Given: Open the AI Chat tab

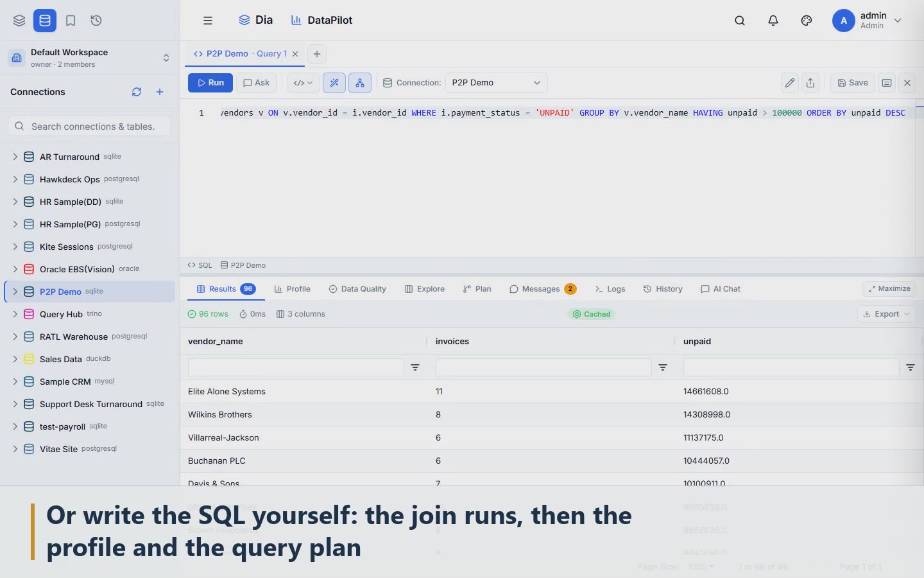Looking at the screenshot, I should pyautogui.click(x=721, y=289).
